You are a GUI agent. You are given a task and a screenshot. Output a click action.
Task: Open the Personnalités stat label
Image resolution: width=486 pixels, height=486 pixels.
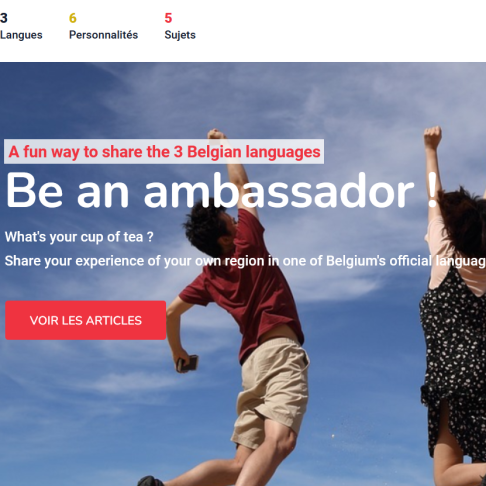pos(103,35)
